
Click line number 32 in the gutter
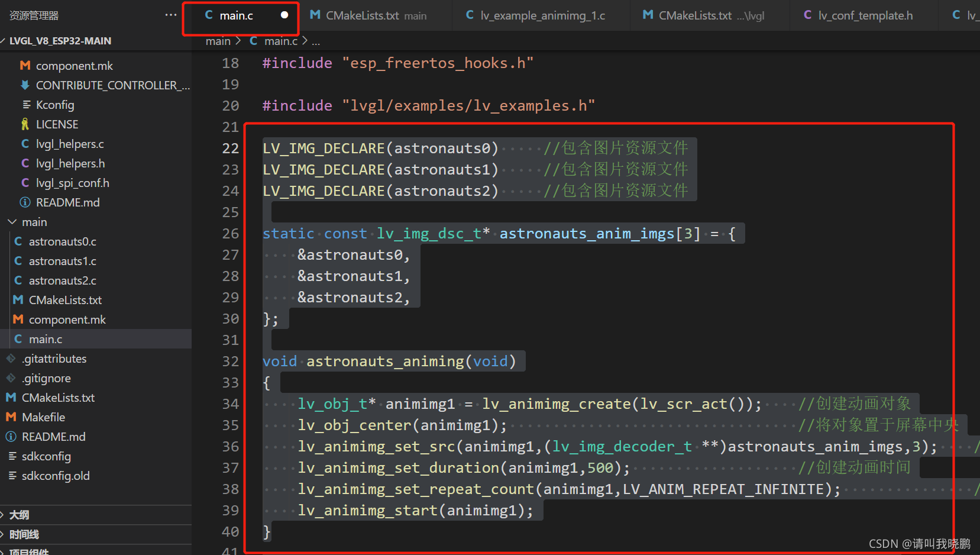[x=231, y=362]
